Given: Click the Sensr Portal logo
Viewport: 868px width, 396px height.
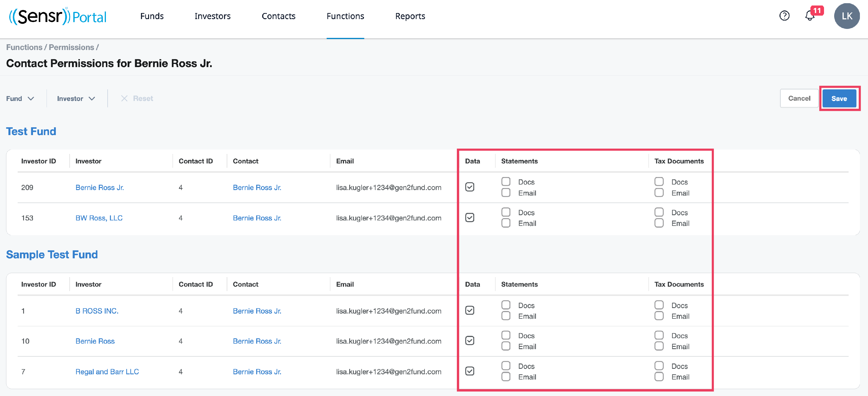Looking at the screenshot, I should [58, 16].
